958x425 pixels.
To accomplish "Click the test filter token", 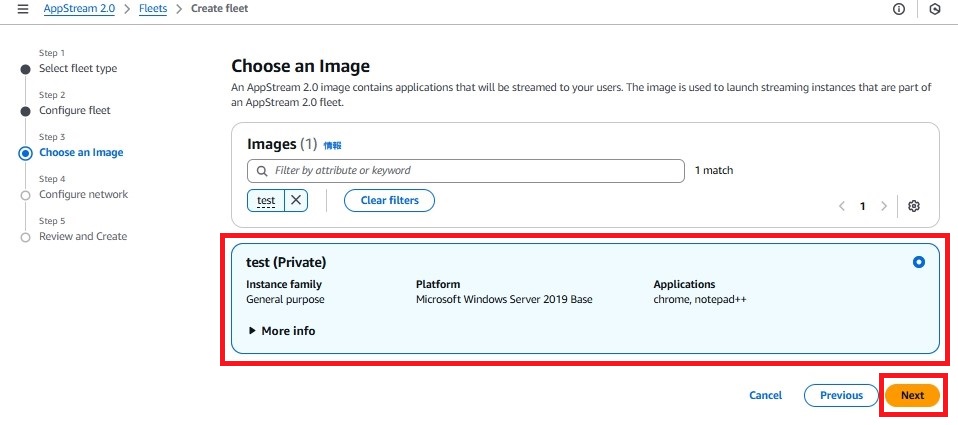I will coord(266,200).
